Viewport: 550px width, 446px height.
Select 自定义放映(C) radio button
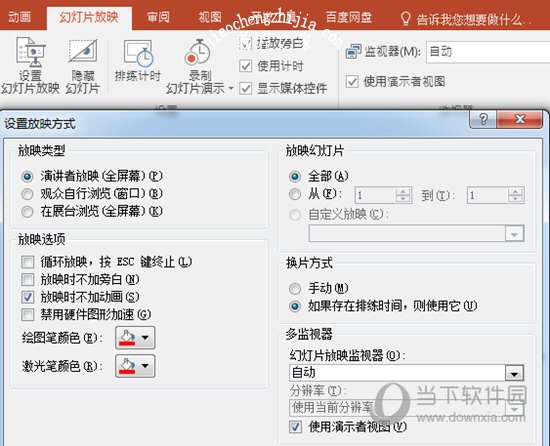pyautogui.click(x=295, y=215)
